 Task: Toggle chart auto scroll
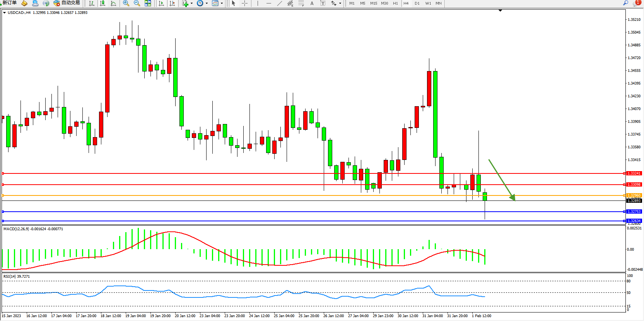coord(161,3)
